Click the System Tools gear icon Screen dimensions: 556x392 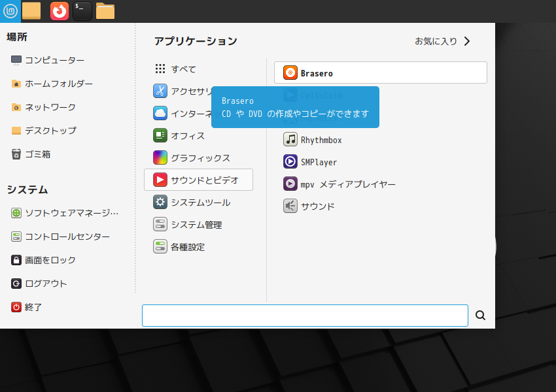coord(160,202)
